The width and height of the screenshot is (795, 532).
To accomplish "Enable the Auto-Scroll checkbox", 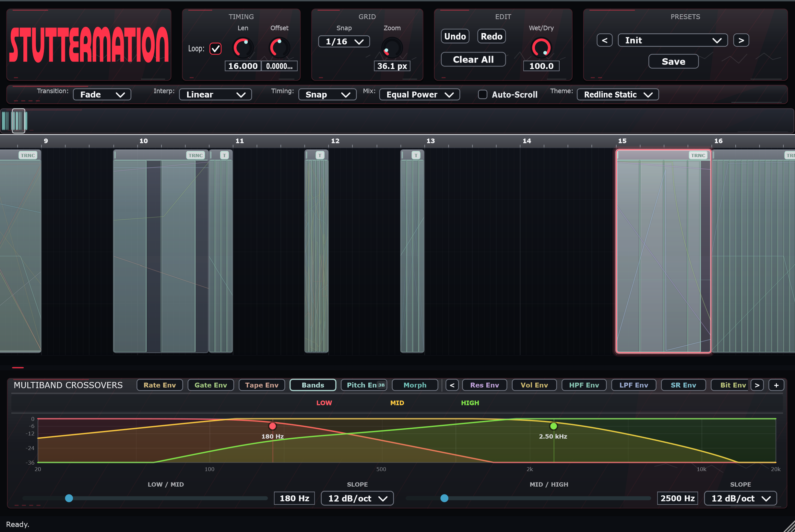I will (x=482, y=94).
